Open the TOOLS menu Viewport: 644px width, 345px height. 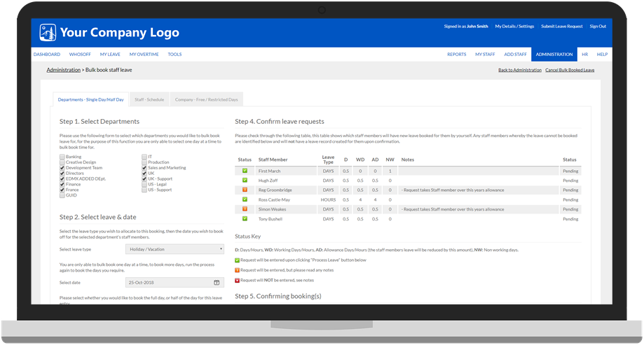174,54
